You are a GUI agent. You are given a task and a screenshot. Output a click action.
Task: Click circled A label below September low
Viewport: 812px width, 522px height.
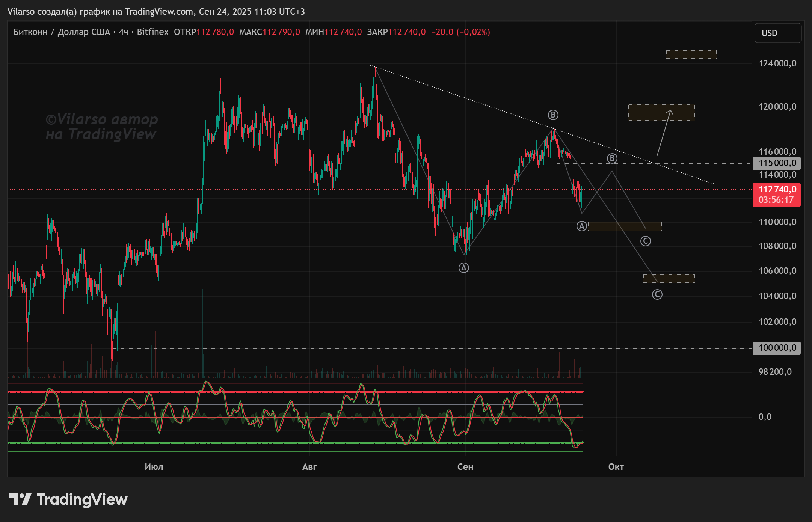(464, 268)
